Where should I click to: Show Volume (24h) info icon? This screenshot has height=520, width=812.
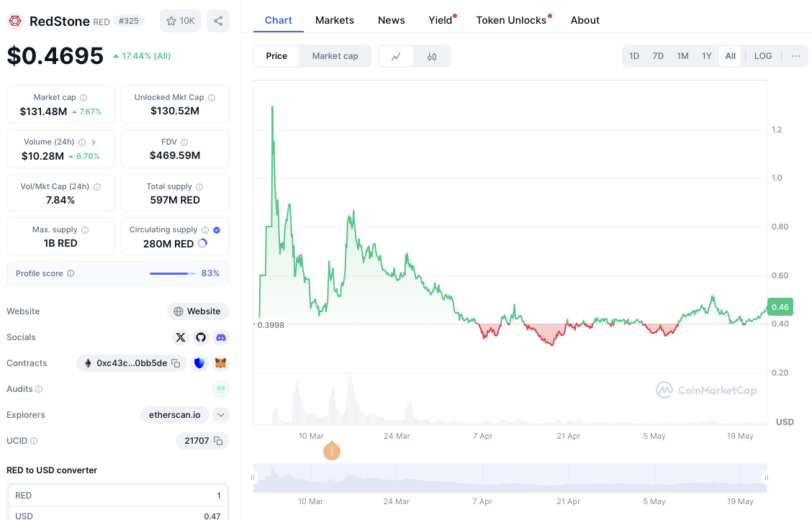click(82, 142)
